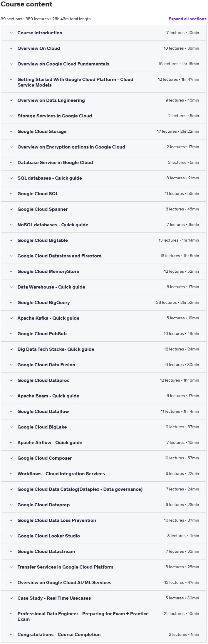Click 28 lectures duration for BigQuery
The width and height of the screenshot is (208, 644).
point(177,303)
